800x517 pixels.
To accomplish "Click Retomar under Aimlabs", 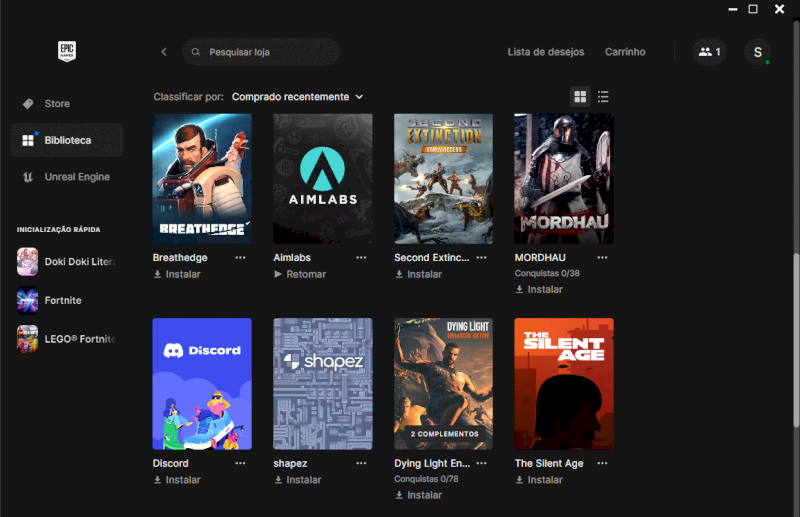I will (x=300, y=274).
